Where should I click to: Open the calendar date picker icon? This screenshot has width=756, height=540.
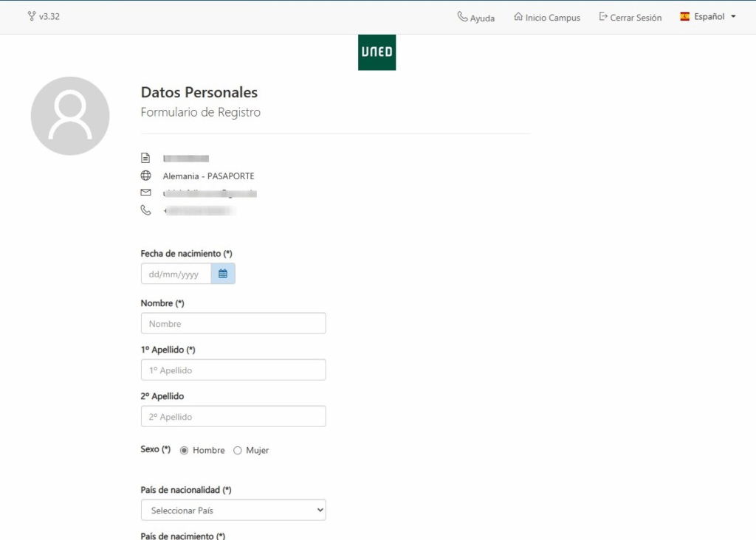[223, 274]
